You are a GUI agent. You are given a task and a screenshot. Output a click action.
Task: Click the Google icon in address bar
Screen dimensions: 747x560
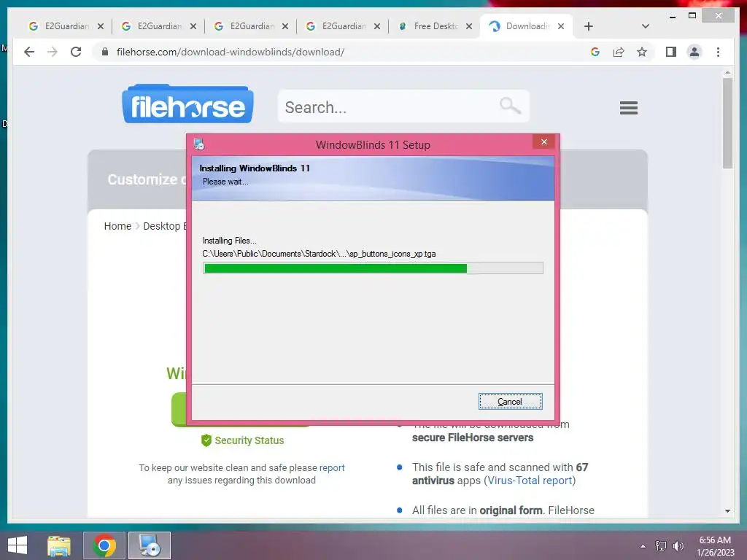(595, 52)
